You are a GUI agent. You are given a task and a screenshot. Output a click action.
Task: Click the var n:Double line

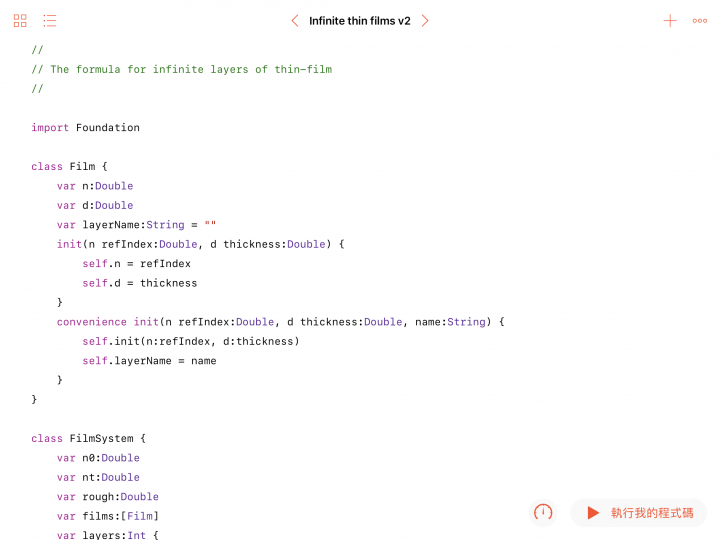click(x=95, y=186)
